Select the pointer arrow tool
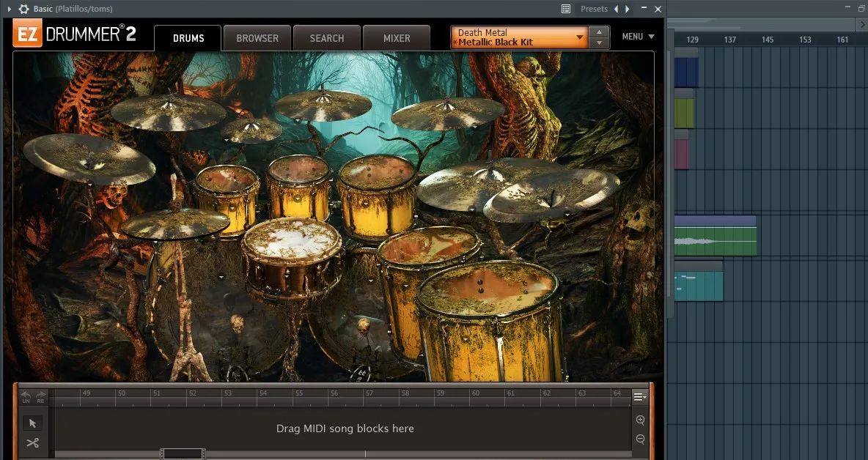 (32, 423)
